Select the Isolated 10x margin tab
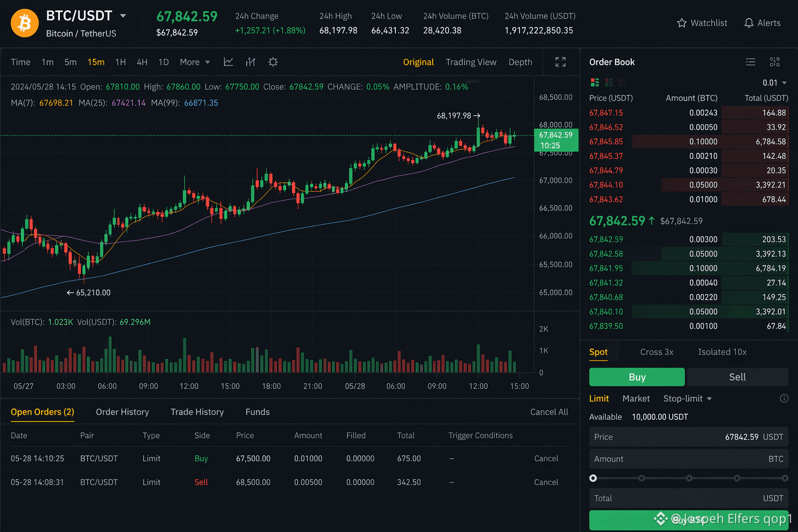 722,352
